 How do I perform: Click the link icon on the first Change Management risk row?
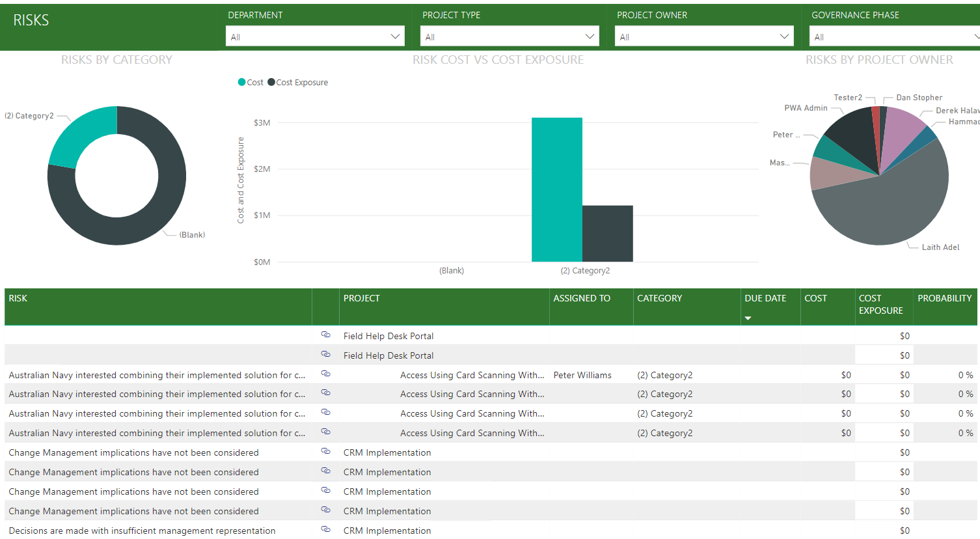coord(325,451)
